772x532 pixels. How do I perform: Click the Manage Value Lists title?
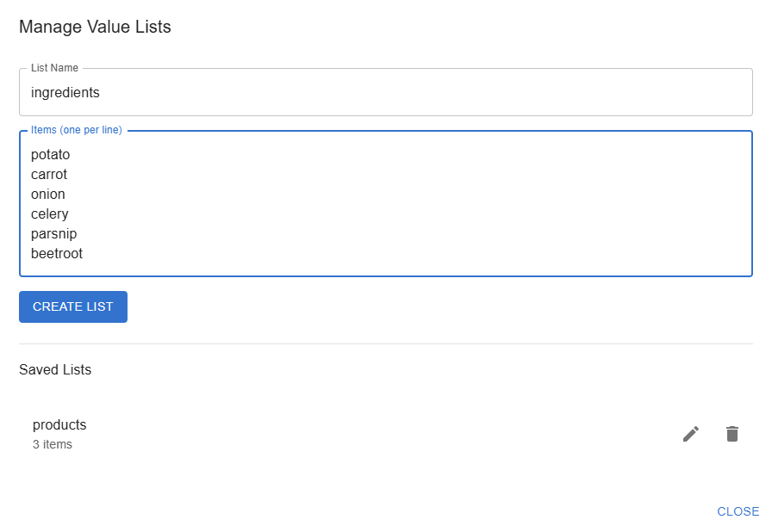[x=95, y=27]
